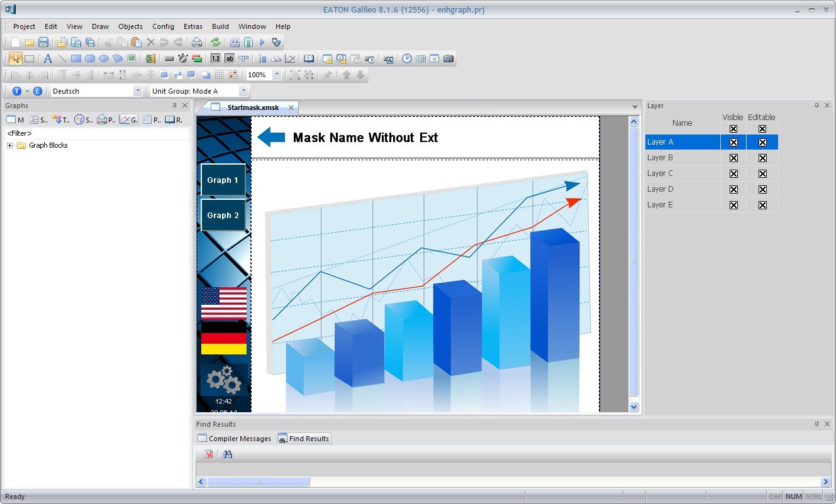
Task: Toggle the Visible checkbox in header row
Action: [733, 129]
